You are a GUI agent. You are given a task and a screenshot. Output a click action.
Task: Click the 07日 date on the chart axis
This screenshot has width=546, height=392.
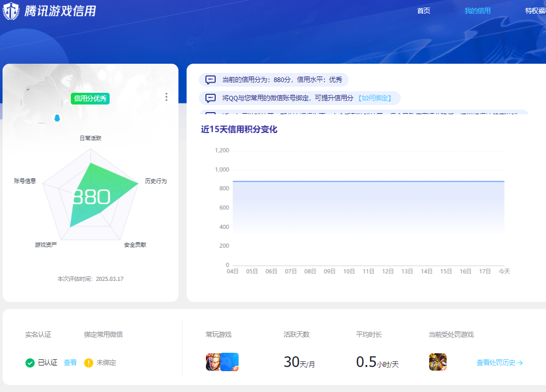tap(291, 271)
